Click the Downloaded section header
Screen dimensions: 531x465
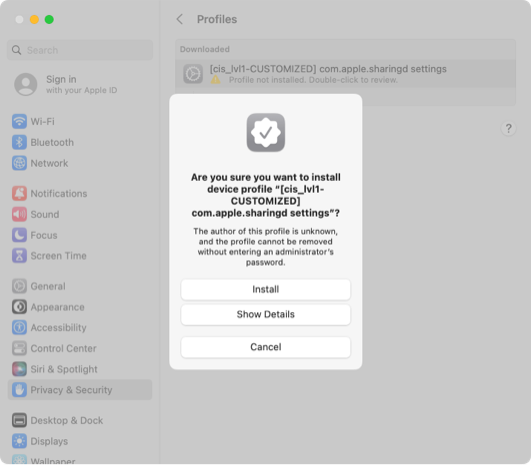(x=205, y=49)
